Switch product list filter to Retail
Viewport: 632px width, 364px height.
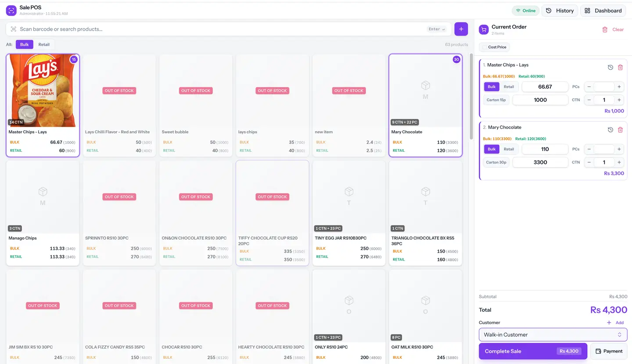click(x=44, y=44)
